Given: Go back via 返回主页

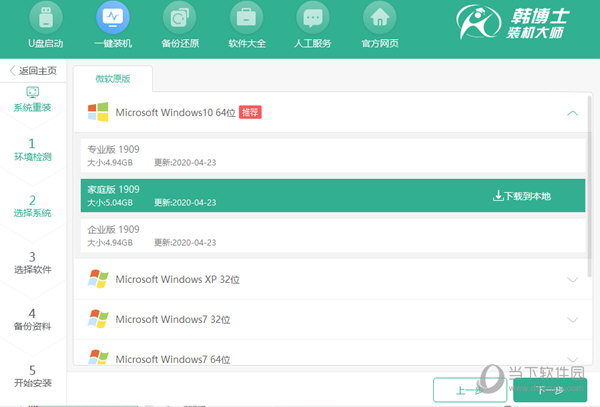Looking at the screenshot, I should click(x=33, y=70).
